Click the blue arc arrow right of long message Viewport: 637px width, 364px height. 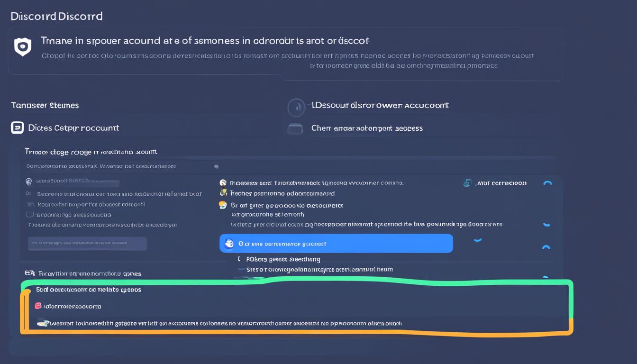click(x=546, y=224)
